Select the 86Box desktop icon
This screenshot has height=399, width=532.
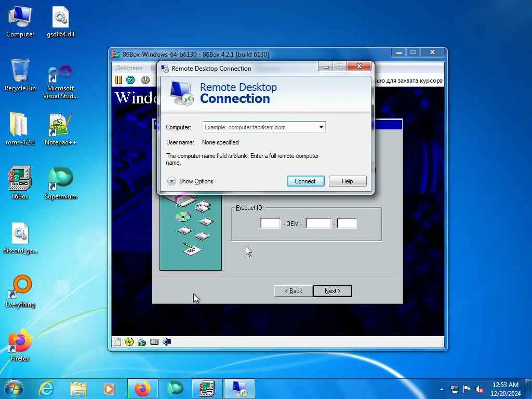pyautogui.click(x=20, y=182)
